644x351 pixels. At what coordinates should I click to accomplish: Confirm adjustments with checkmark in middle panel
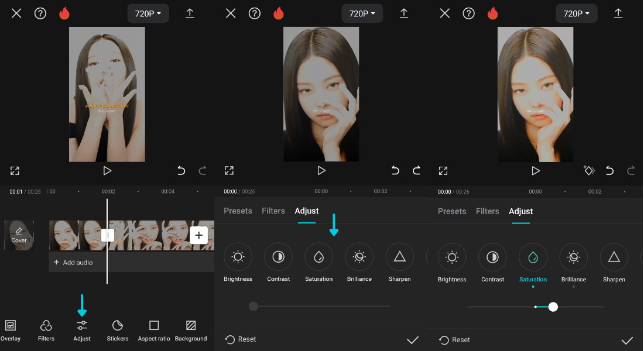tap(413, 340)
